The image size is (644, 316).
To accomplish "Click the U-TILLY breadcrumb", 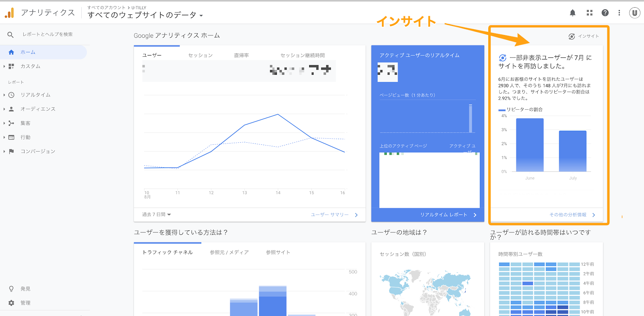I will pyautogui.click(x=139, y=8).
